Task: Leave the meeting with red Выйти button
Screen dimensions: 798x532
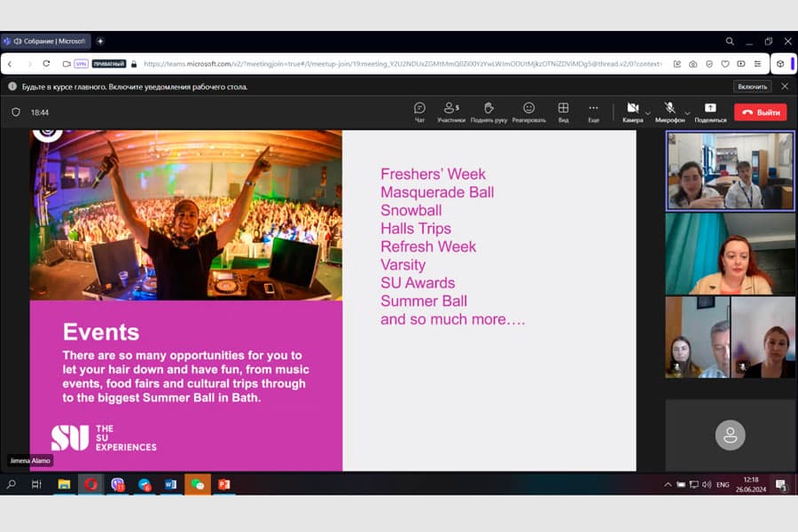Action: pyautogui.click(x=760, y=113)
